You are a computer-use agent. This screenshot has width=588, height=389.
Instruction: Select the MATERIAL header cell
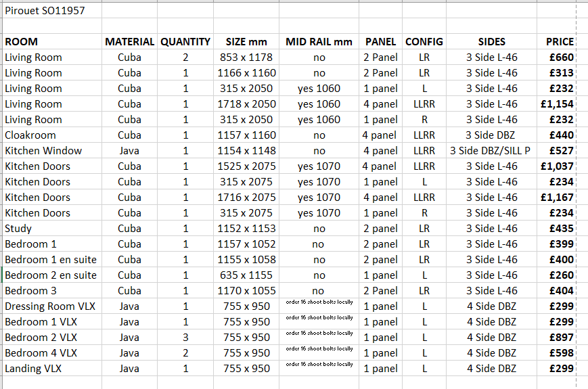[129, 42]
